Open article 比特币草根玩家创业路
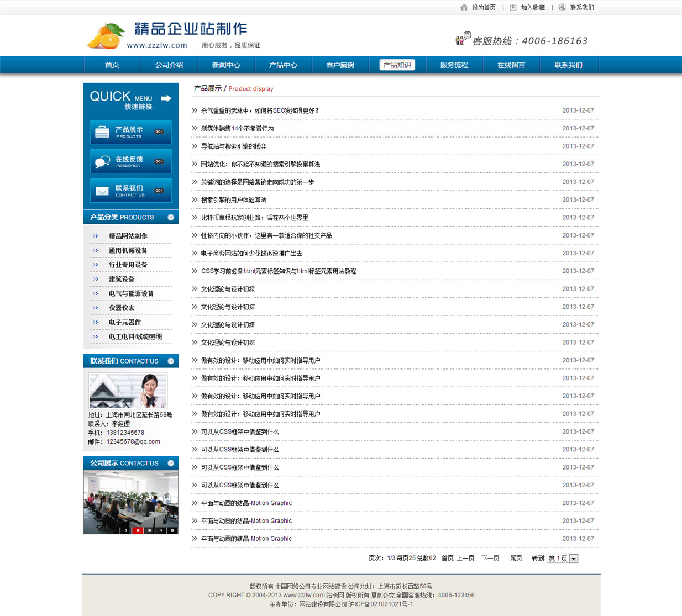The height and width of the screenshot is (616, 682). coord(254,218)
